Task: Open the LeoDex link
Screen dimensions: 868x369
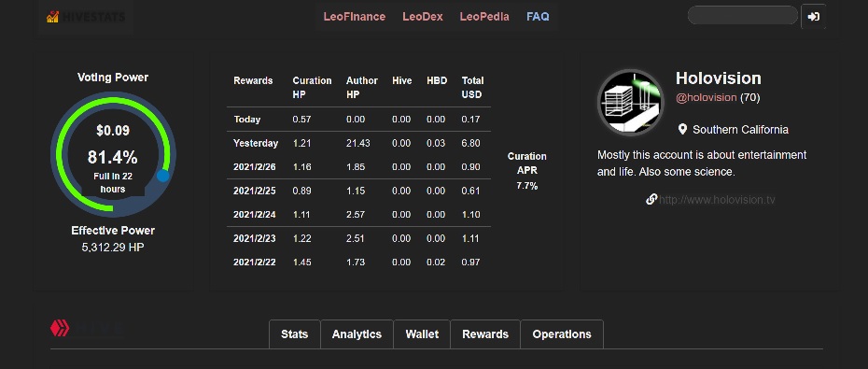Action: 423,17
